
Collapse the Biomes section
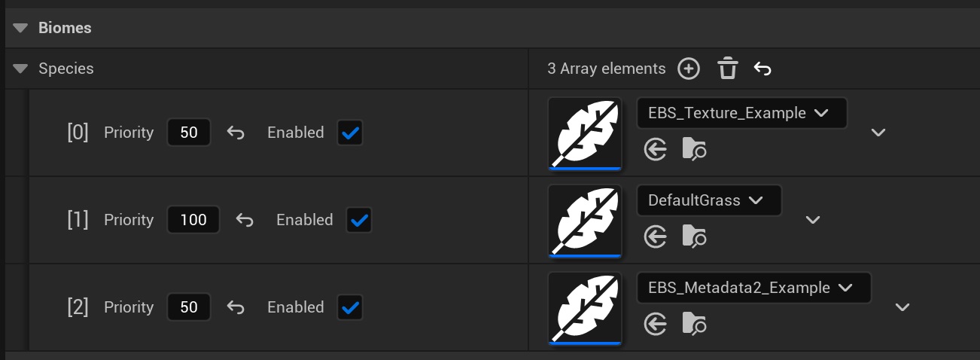pos(22,28)
